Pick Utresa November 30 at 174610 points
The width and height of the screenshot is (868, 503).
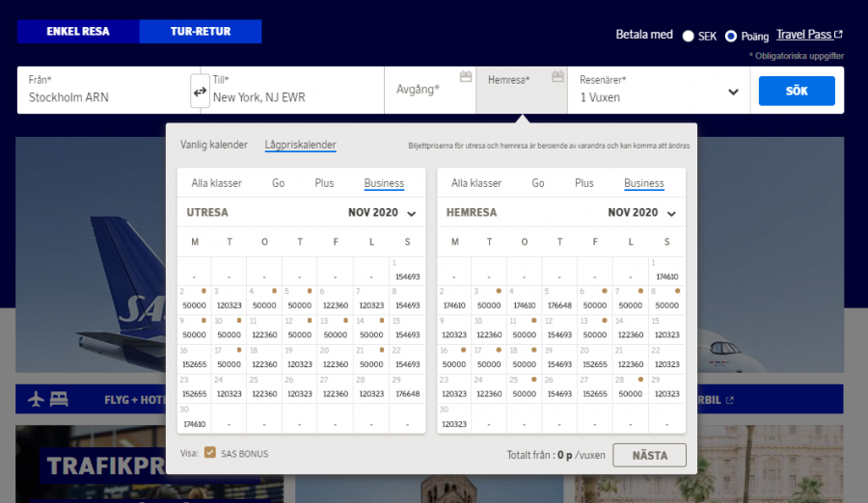pyautogui.click(x=194, y=419)
